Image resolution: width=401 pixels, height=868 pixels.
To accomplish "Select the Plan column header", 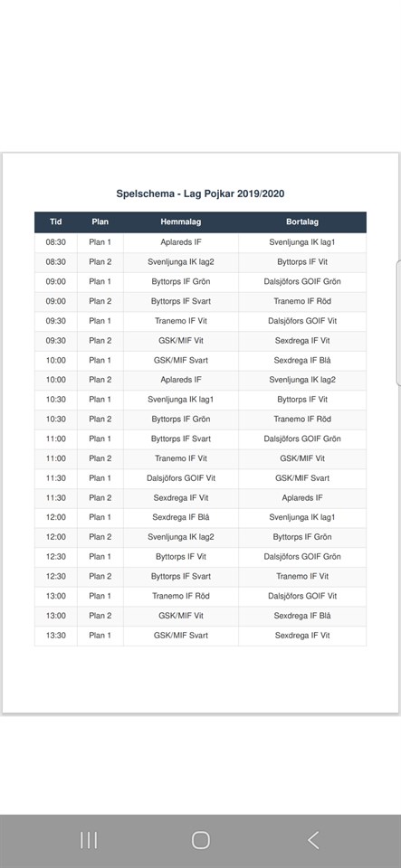I will point(100,222).
